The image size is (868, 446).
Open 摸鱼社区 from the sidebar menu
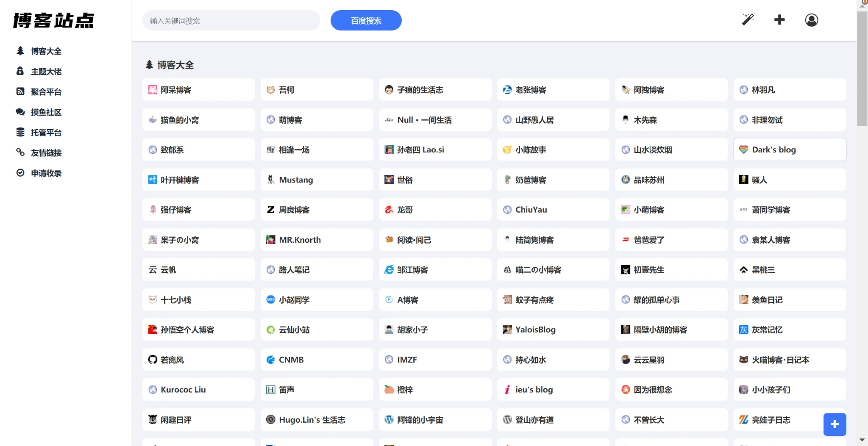coord(46,112)
